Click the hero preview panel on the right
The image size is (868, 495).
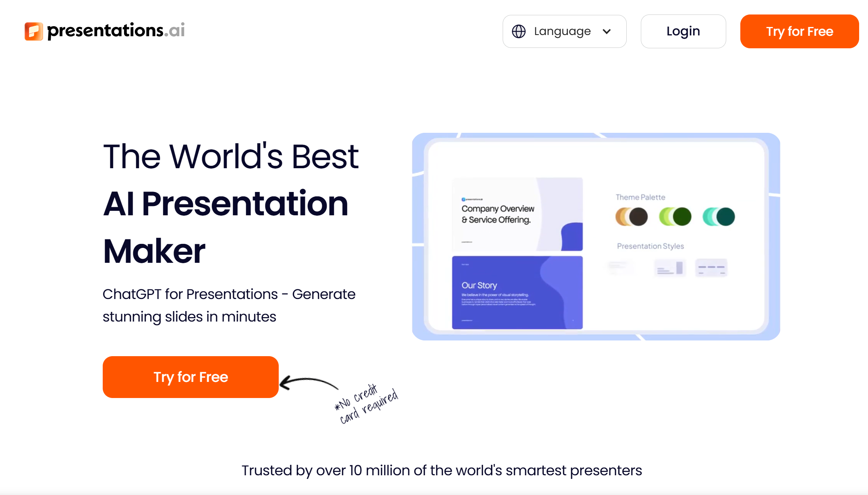(596, 236)
